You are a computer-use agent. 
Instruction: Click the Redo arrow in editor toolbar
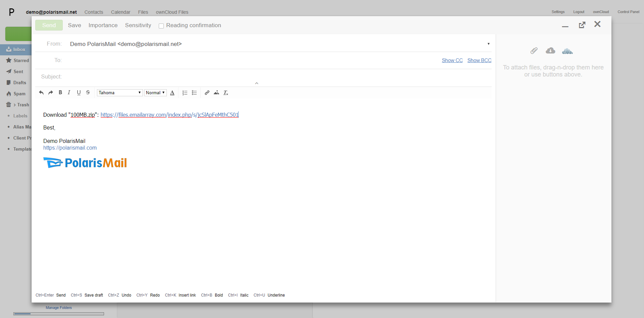(51, 93)
